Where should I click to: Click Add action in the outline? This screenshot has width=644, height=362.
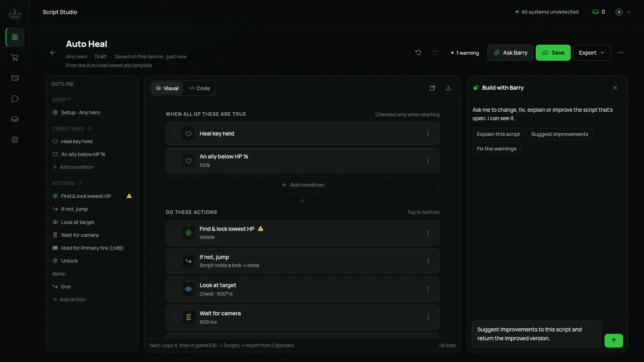pyautogui.click(x=69, y=300)
